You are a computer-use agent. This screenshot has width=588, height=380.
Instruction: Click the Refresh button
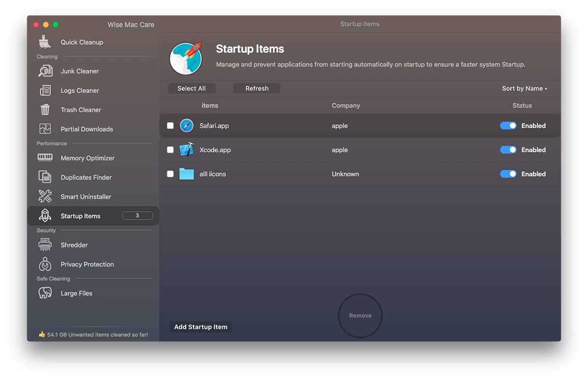(x=257, y=88)
